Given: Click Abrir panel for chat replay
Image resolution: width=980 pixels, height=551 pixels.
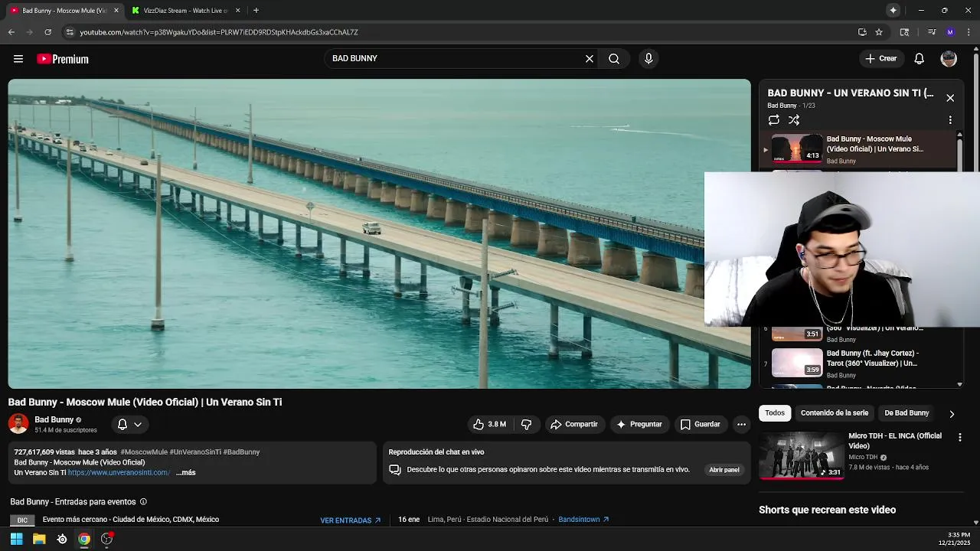Looking at the screenshot, I should pyautogui.click(x=724, y=470).
